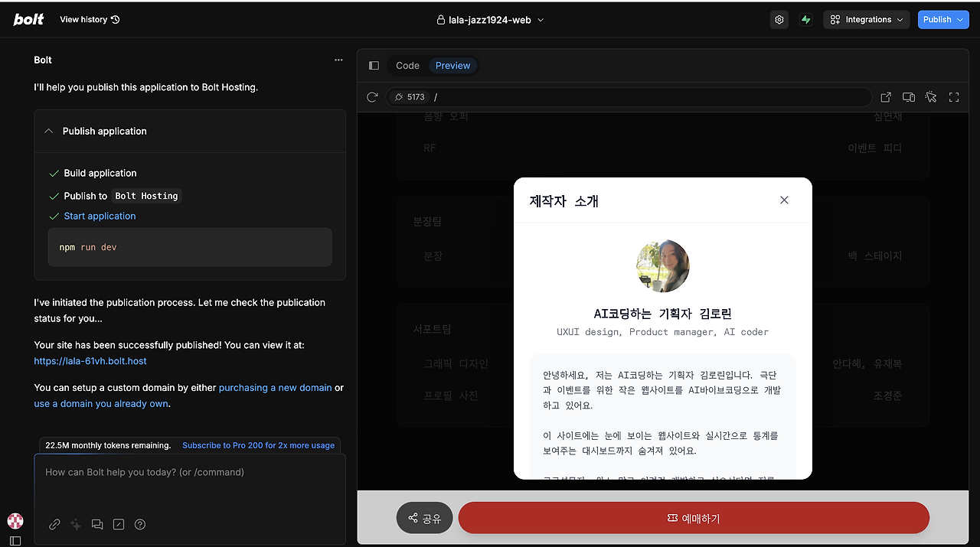Click the UXUI design, Product manager subtitle
Image resolution: width=980 pixels, height=547 pixels.
(x=663, y=332)
